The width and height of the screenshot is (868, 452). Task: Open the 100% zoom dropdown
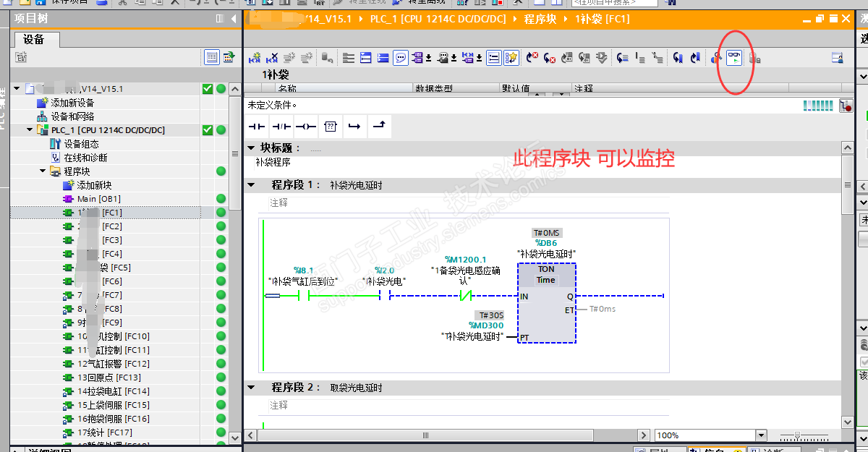click(760, 435)
